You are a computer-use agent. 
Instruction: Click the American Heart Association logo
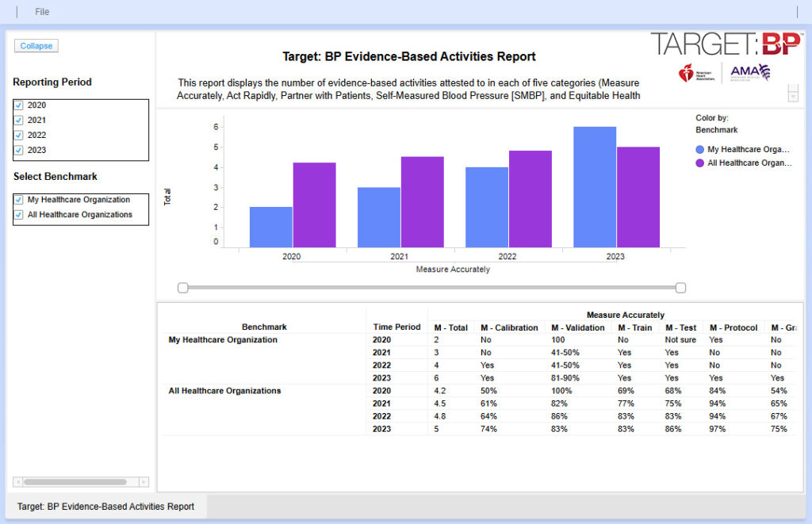point(695,74)
